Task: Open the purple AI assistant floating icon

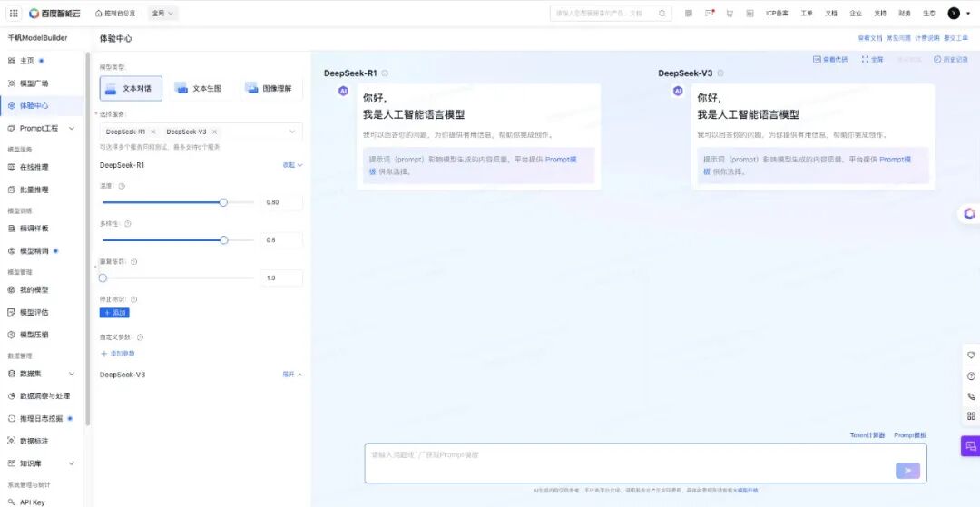Action: click(x=969, y=214)
